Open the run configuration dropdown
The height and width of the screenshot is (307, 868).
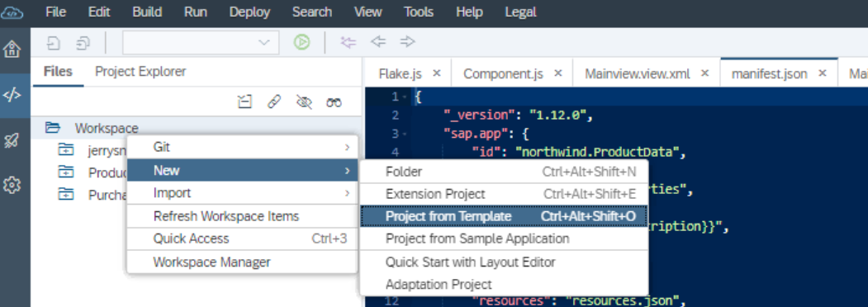[x=201, y=43]
